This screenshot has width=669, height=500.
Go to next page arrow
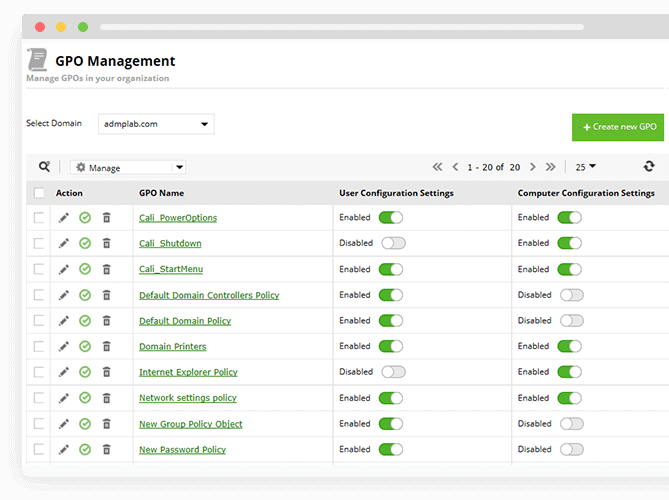pyautogui.click(x=532, y=167)
